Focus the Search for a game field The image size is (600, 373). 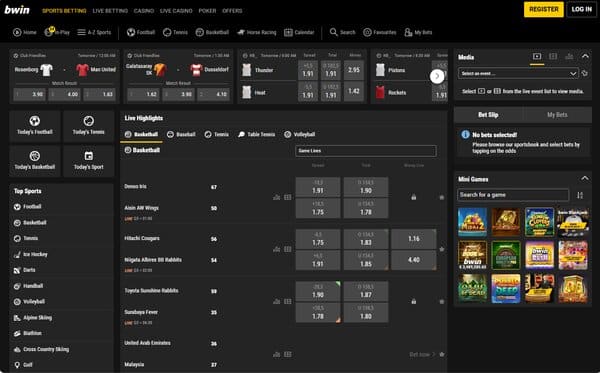coord(513,195)
